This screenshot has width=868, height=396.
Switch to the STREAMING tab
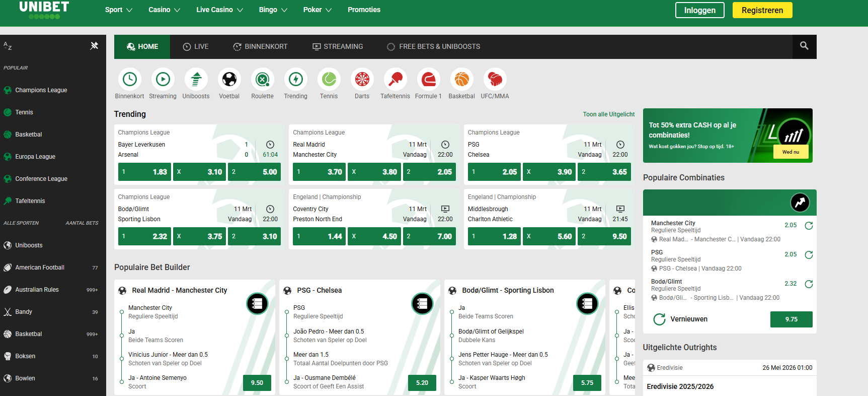click(338, 46)
